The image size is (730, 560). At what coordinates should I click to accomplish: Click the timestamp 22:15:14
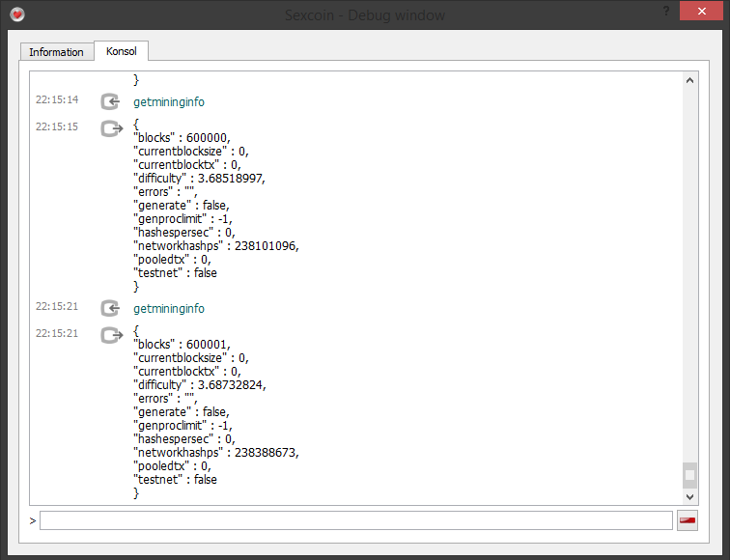tap(57, 99)
